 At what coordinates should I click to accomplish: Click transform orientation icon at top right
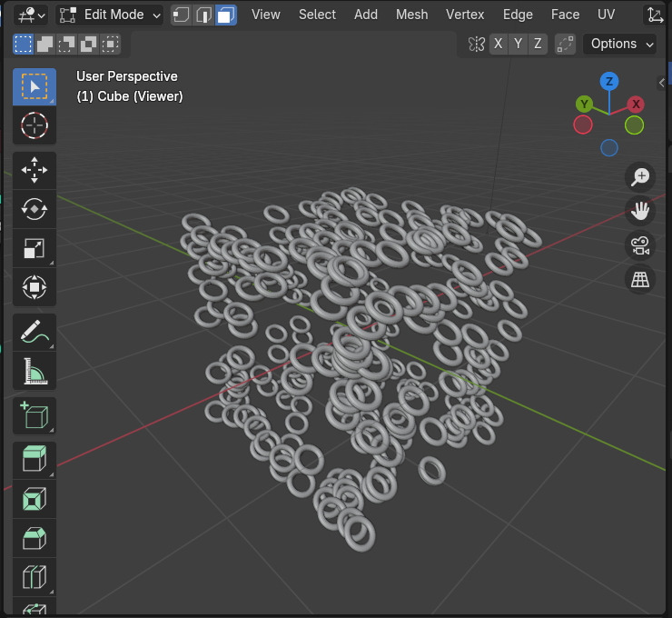tap(655, 15)
